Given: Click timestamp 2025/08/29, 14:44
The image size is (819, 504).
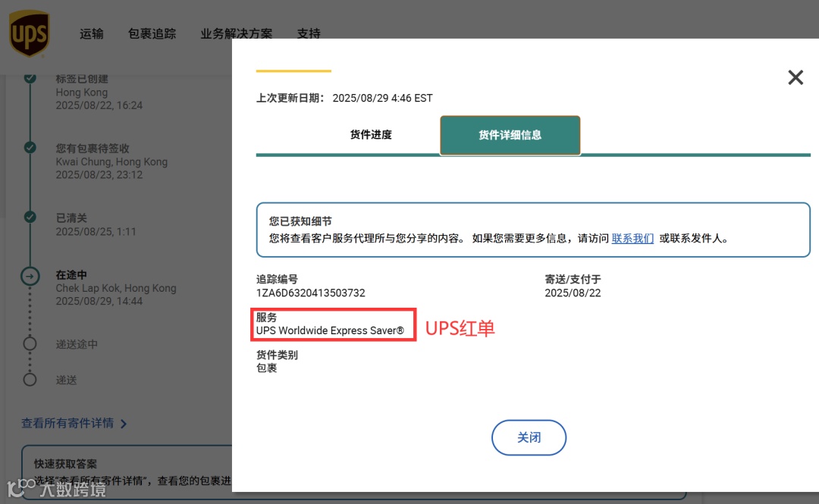Looking at the screenshot, I should click(99, 302).
